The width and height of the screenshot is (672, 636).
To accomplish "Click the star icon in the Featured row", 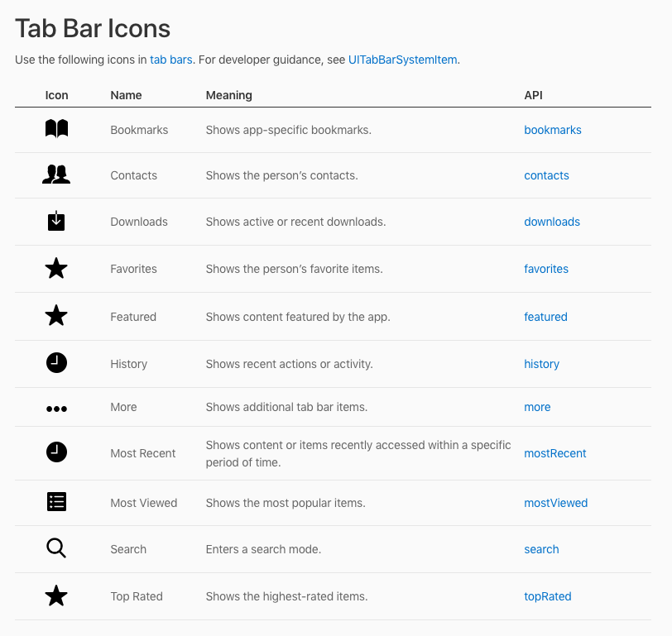I will [56, 316].
